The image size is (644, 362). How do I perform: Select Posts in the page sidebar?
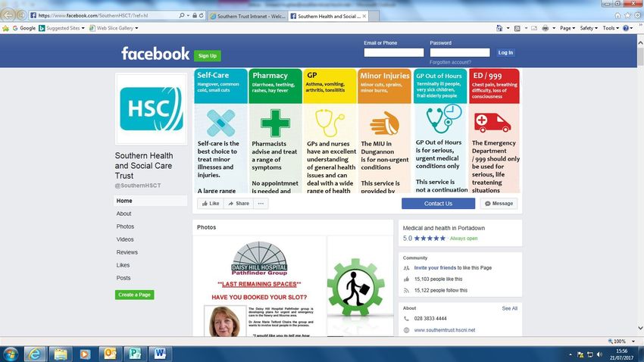[123, 278]
